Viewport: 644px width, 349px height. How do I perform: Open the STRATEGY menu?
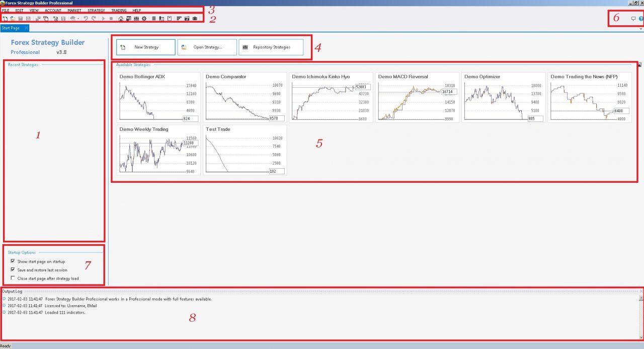[96, 10]
